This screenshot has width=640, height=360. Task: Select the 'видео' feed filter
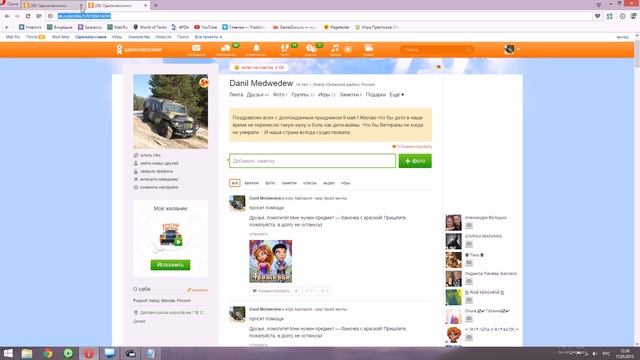[x=329, y=183]
